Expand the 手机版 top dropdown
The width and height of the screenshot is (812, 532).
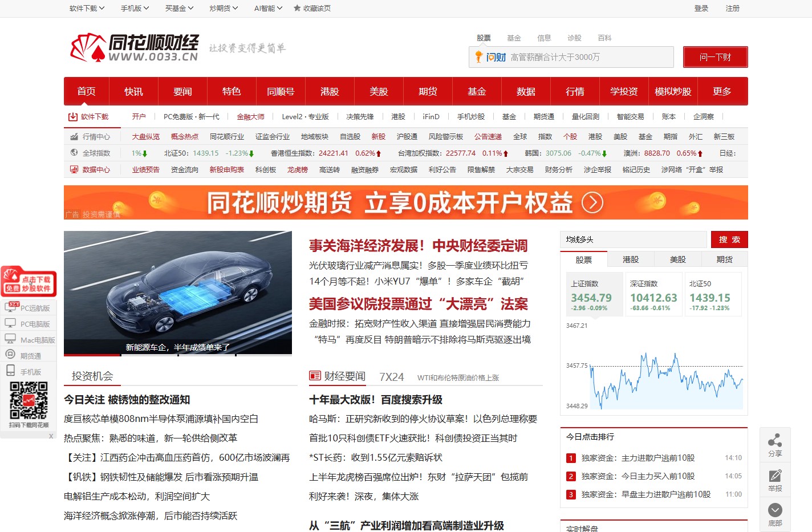pos(135,8)
